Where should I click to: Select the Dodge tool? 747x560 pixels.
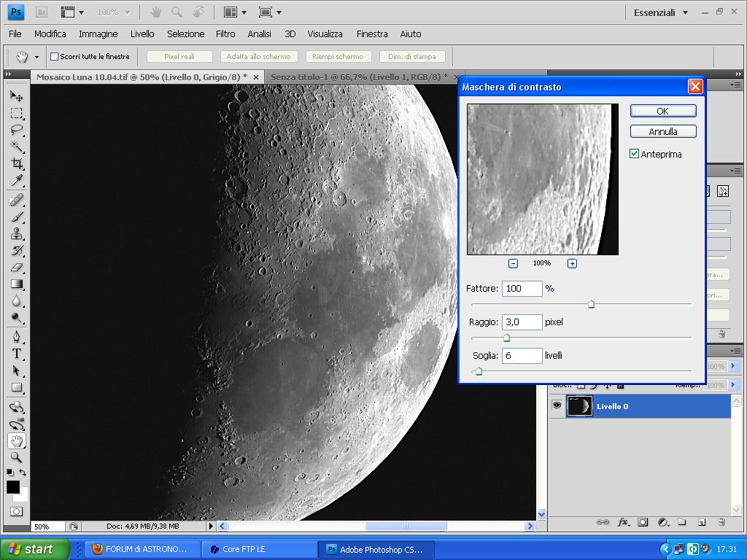[x=16, y=318]
